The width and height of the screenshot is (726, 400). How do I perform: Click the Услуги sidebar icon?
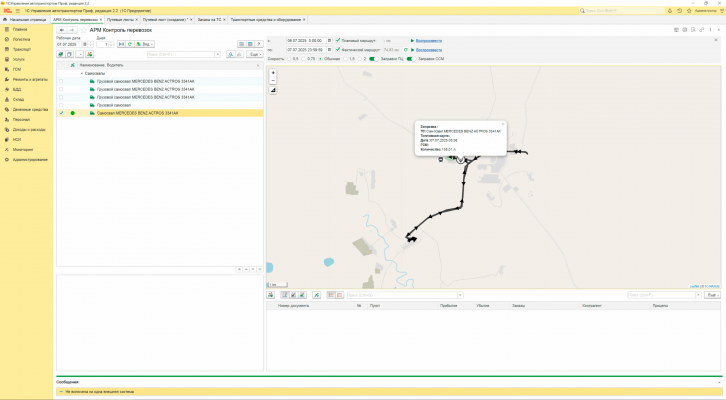pyautogui.click(x=6, y=59)
